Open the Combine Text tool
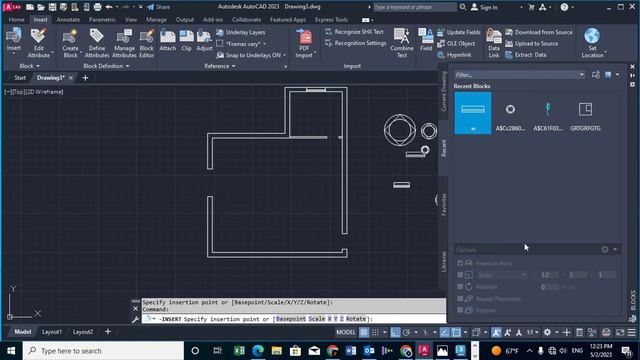The height and width of the screenshot is (360, 640). pyautogui.click(x=402, y=42)
